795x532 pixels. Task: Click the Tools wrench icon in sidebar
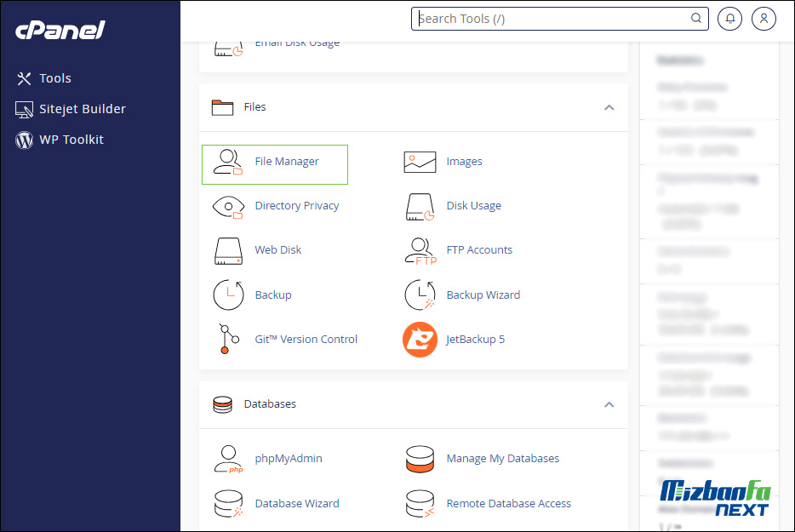pos(24,78)
